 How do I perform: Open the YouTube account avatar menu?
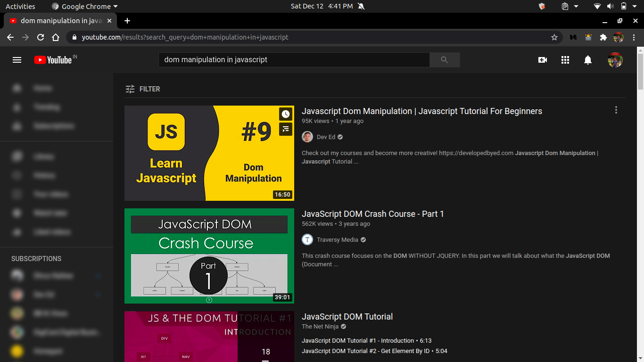point(615,60)
